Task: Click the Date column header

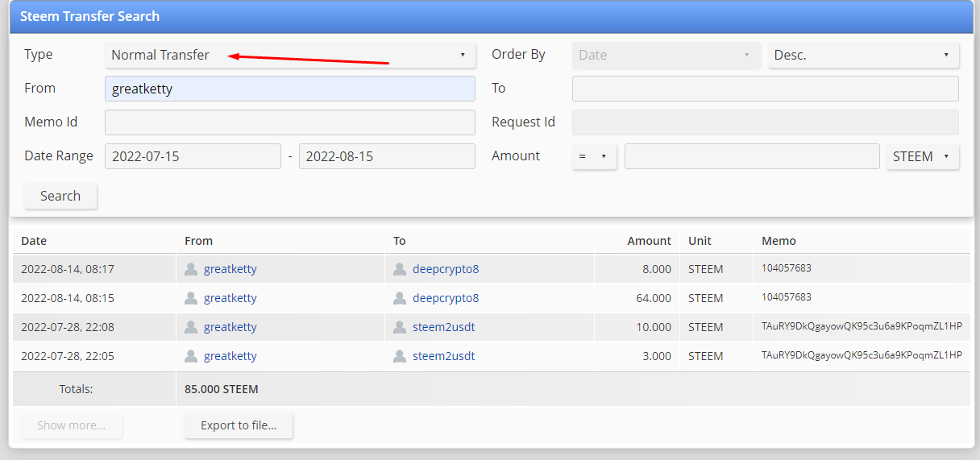Action: 94,241
